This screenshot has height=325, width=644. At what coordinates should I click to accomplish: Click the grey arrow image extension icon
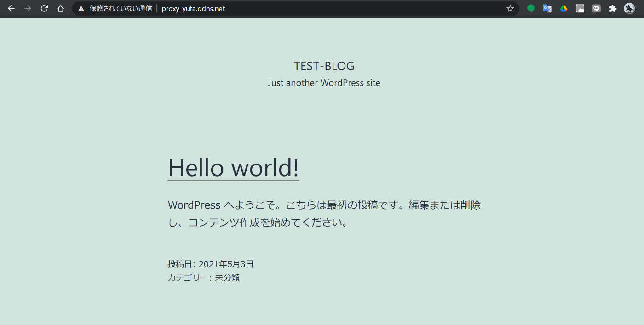[580, 8]
